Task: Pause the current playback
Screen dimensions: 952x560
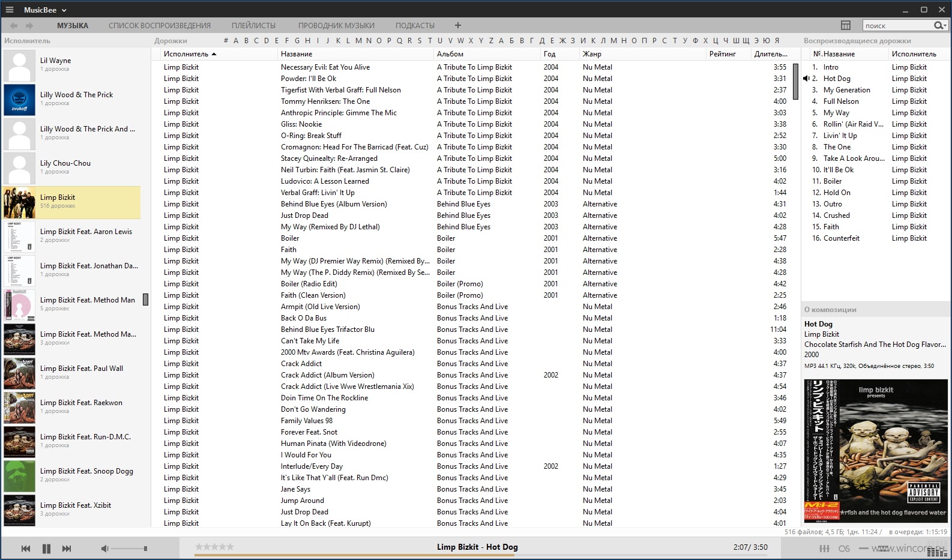Action: pyautogui.click(x=46, y=549)
